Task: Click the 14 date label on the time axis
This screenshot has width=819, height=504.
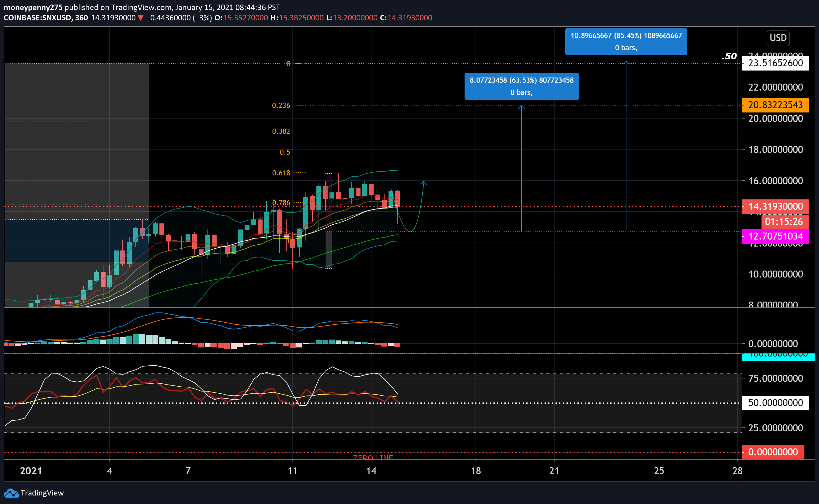Action: pos(371,471)
